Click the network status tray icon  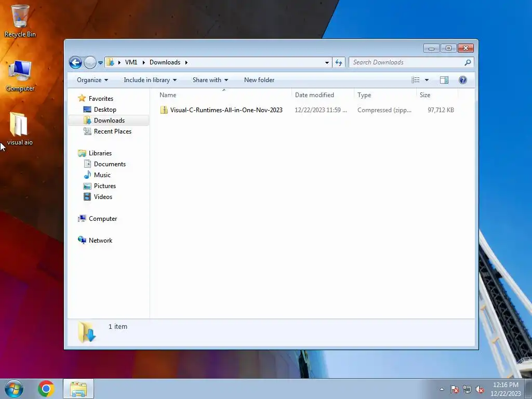[467, 389]
